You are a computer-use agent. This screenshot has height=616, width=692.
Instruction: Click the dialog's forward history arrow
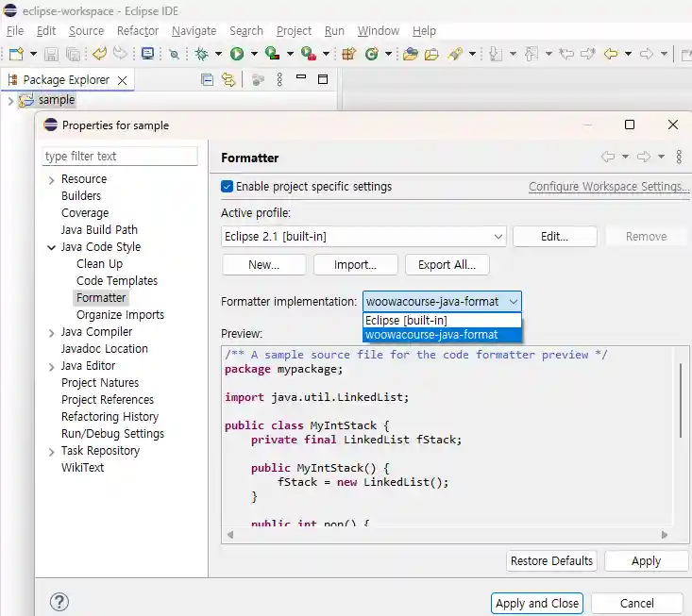(644, 157)
